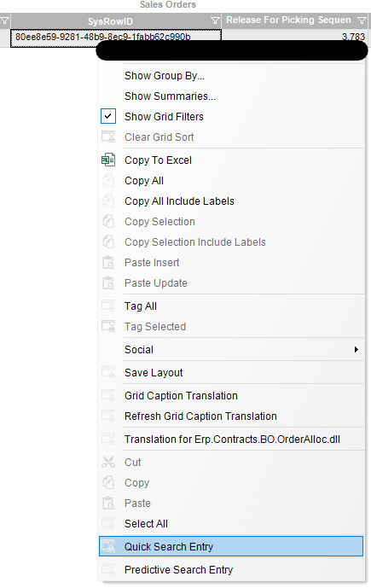Expand the Social submenu arrow
The height and width of the screenshot is (588, 371).
pos(356,350)
